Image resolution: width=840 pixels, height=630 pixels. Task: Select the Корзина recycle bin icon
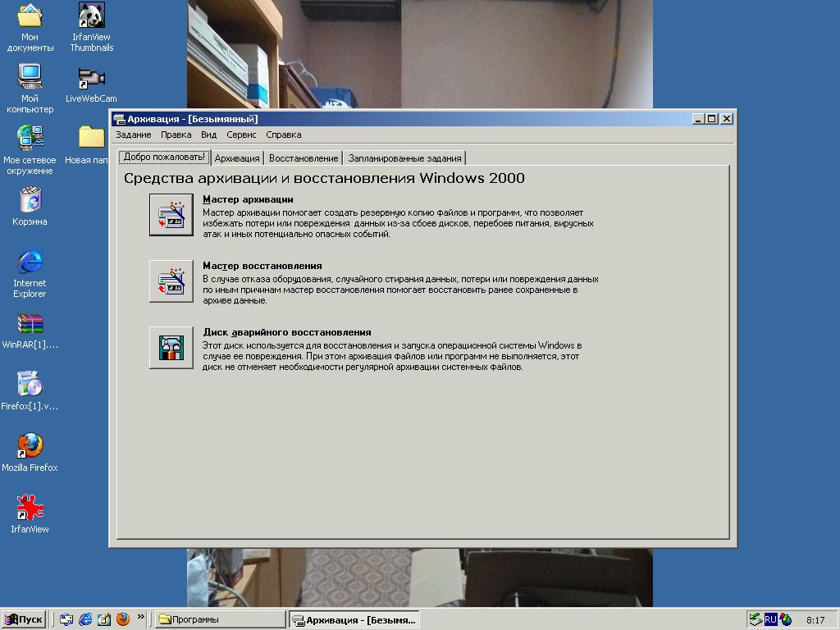(x=30, y=206)
